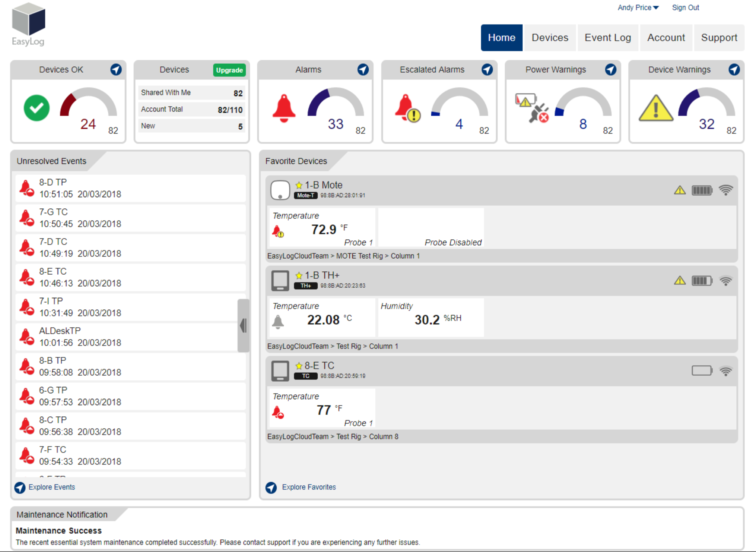Open Device Warnings navigation arrow icon
756x552 pixels.
(734, 69)
